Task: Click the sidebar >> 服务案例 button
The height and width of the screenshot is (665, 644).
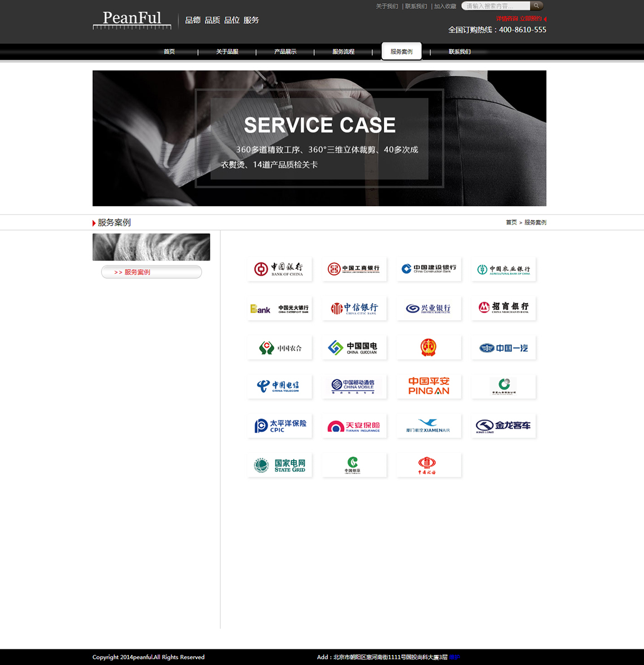Action: pyautogui.click(x=151, y=272)
